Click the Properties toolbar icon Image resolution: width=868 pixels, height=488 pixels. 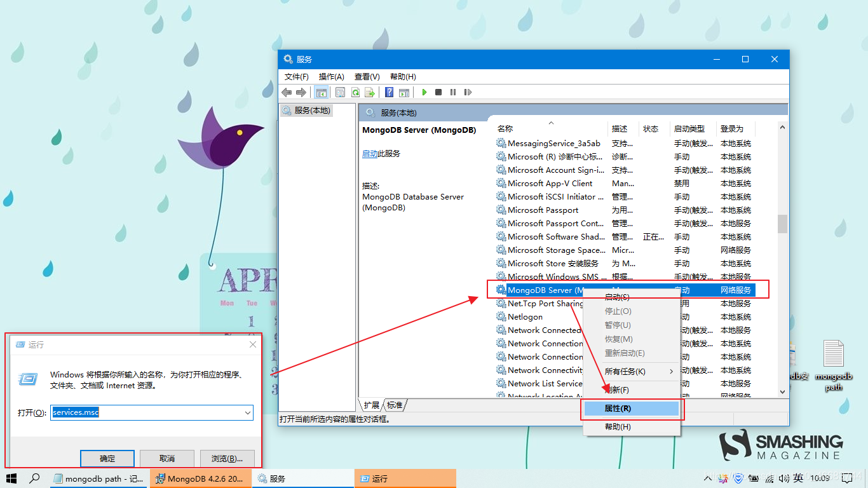341,92
